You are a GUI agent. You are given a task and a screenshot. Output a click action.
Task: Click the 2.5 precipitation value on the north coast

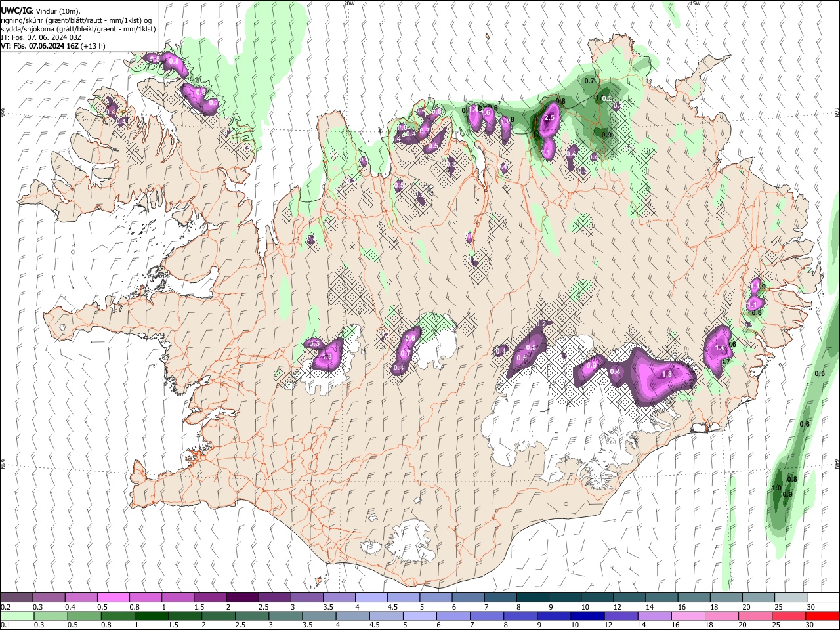[x=550, y=117]
